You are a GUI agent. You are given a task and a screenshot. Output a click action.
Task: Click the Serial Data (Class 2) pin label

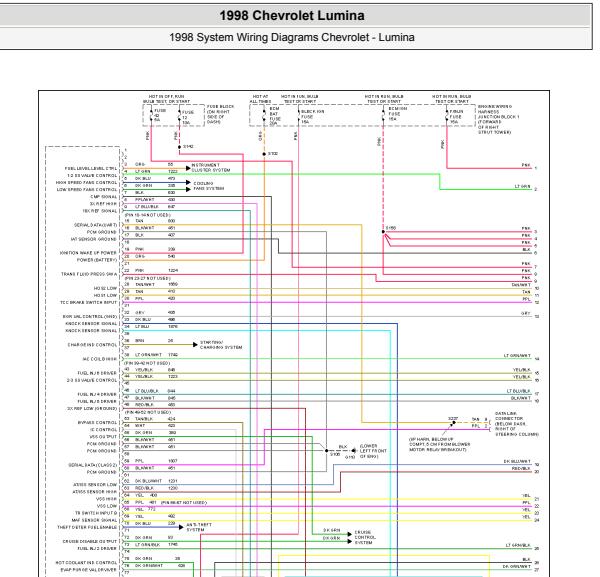(x=93, y=465)
